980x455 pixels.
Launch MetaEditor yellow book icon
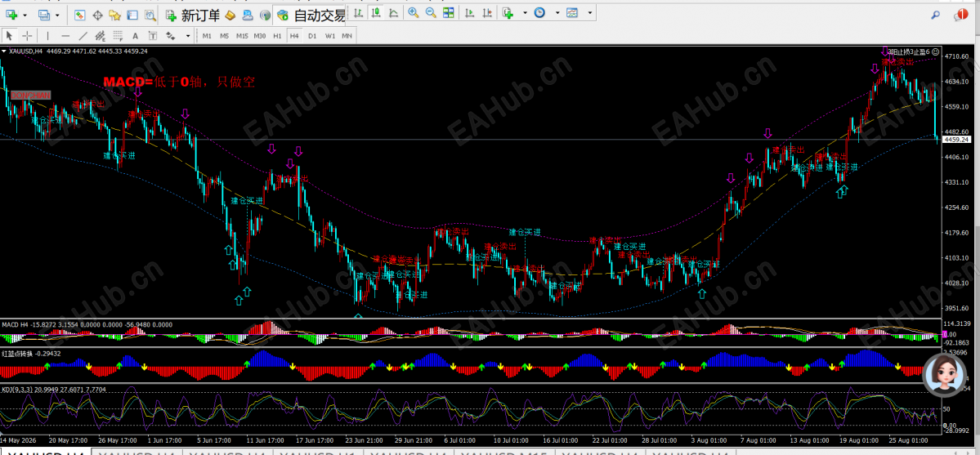click(x=230, y=15)
